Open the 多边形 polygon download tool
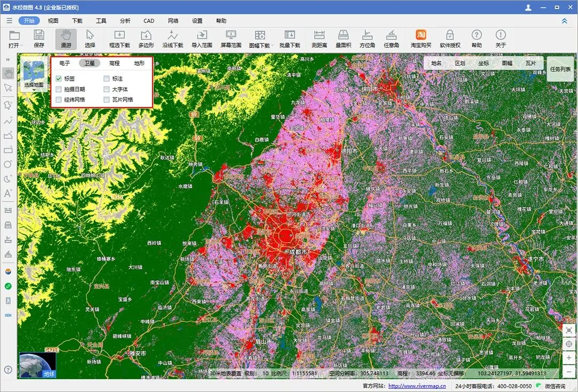Screen dimensions: 578x392 point(146,39)
